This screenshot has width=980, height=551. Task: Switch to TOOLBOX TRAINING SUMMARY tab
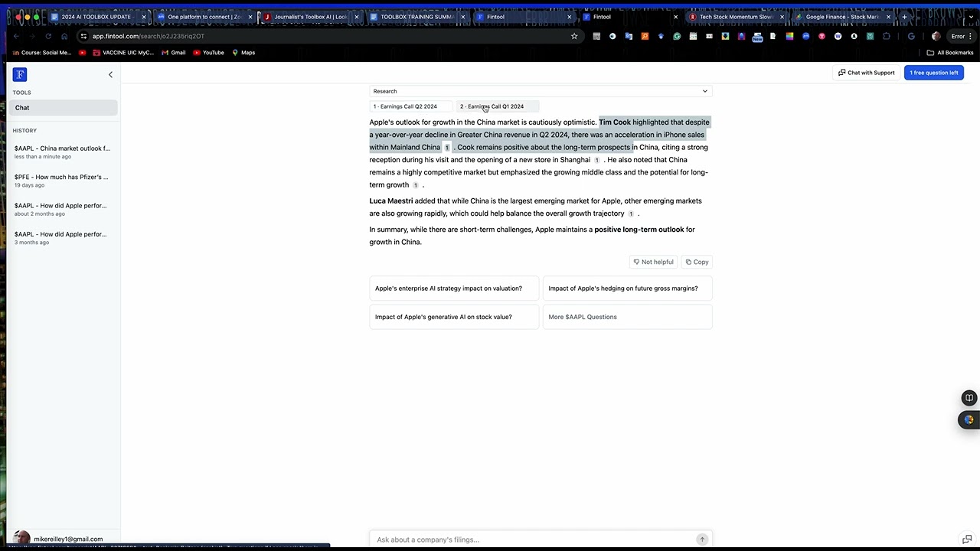coord(416,17)
